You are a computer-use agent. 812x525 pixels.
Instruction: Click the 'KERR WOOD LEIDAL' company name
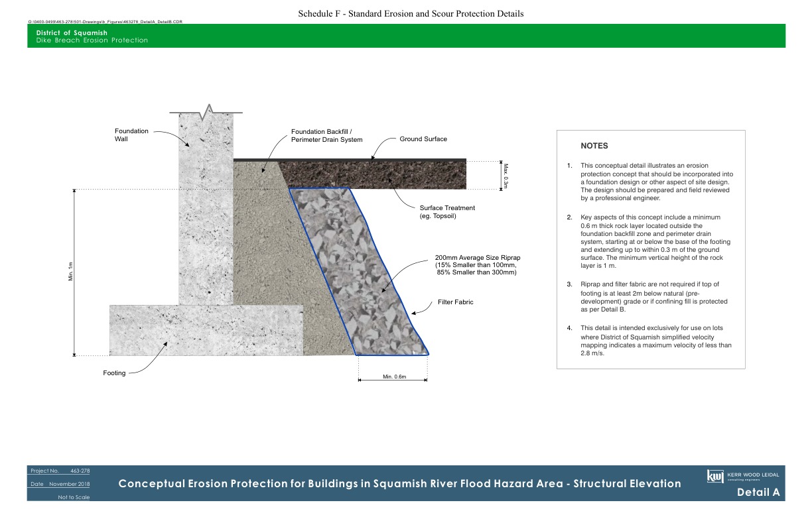(x=754, y=475)
